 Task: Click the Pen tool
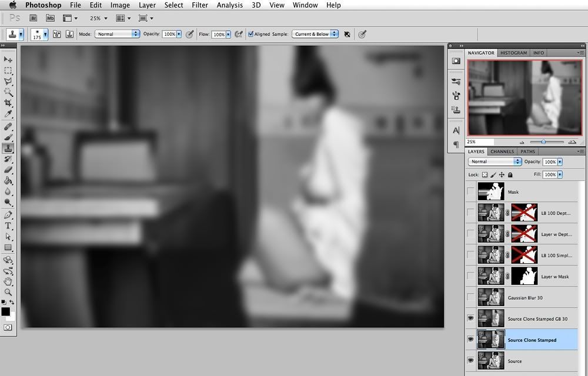pos(8,214)
